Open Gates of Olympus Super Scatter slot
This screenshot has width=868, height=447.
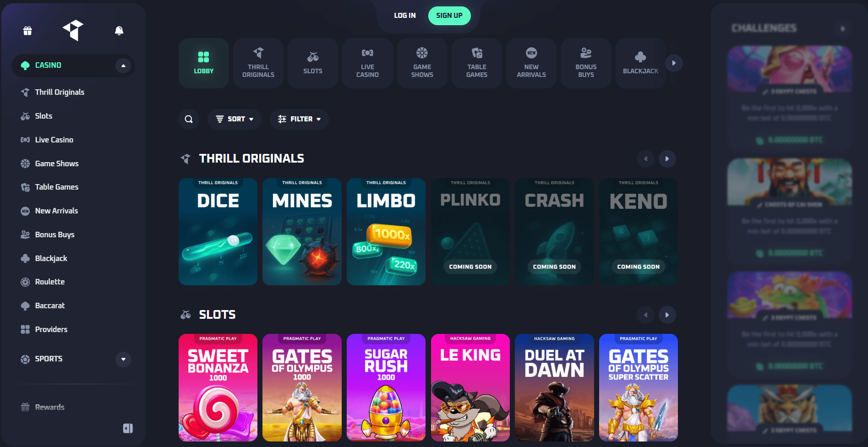639,387
